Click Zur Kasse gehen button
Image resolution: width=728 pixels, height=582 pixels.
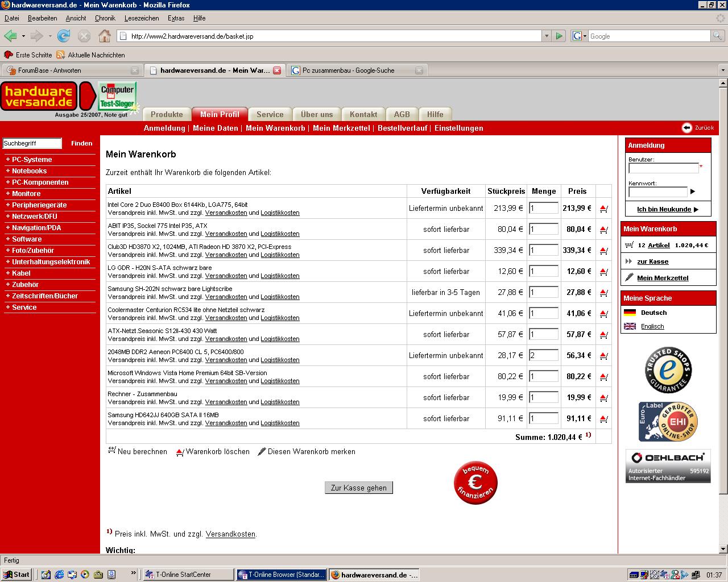pos(359,488)
